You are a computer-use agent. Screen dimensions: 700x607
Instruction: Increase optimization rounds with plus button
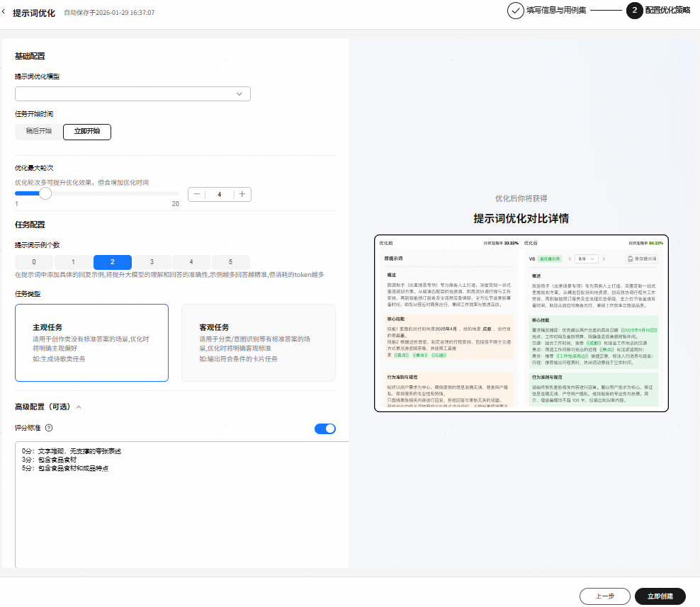point(242,194)
